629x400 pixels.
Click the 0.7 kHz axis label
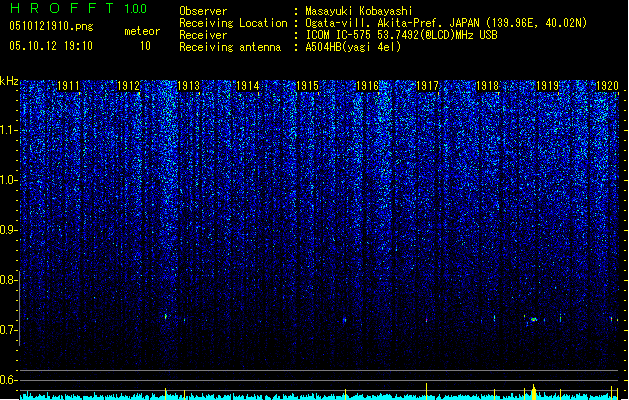[x=9, y=330]
